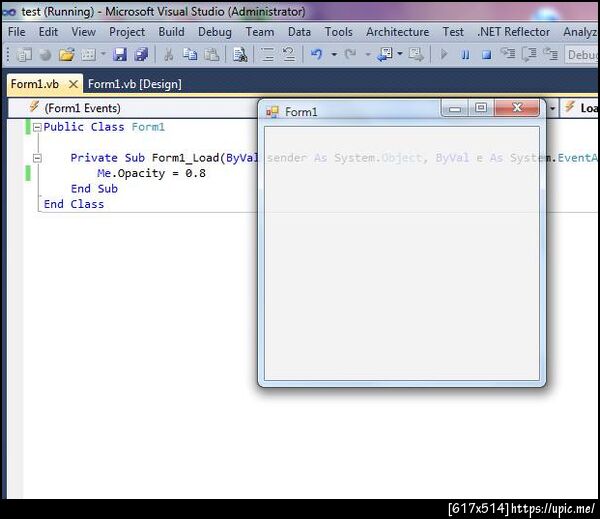Open the .NET Reflector menu
The height and width of the screenshot is (519, 600).
513,32
